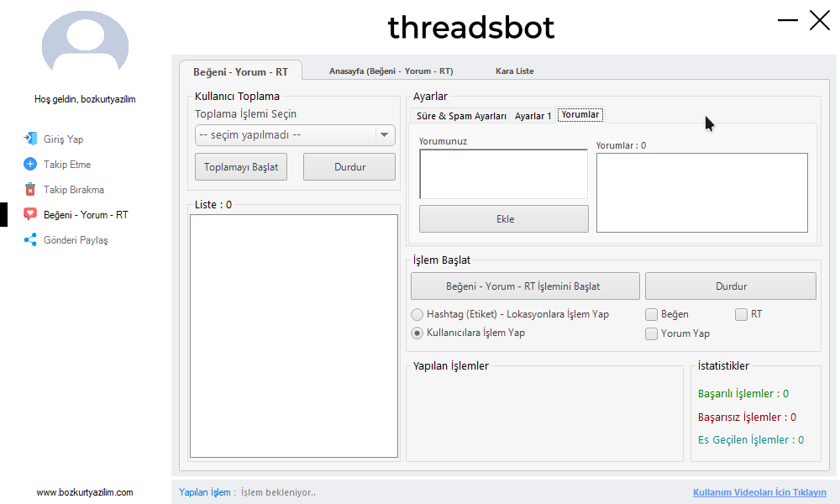Open the Giriş Yap sidebar label
This screenshot has width=840, height=504.
(63, 139)
